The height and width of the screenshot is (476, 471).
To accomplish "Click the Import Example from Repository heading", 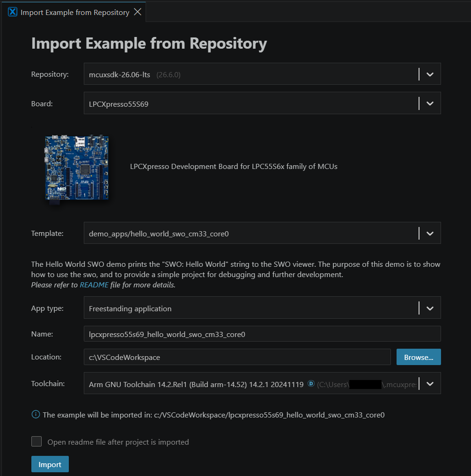I will click(x=149, y=44).
